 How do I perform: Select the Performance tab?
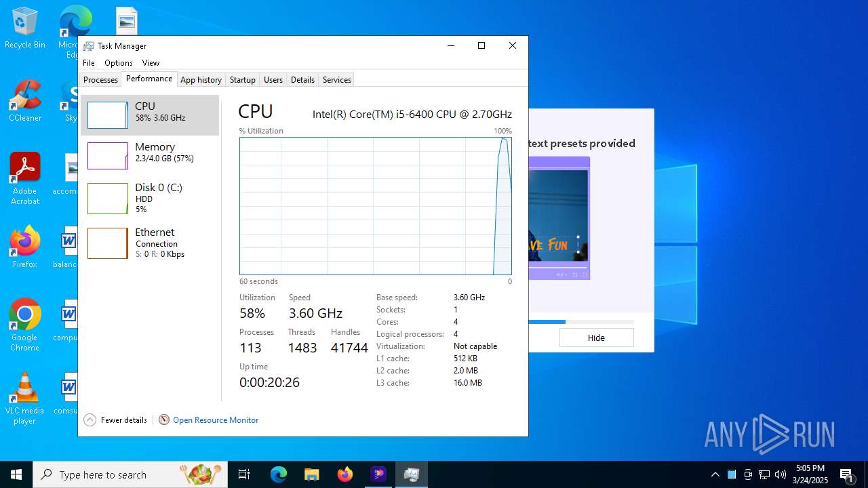(149, 79)
